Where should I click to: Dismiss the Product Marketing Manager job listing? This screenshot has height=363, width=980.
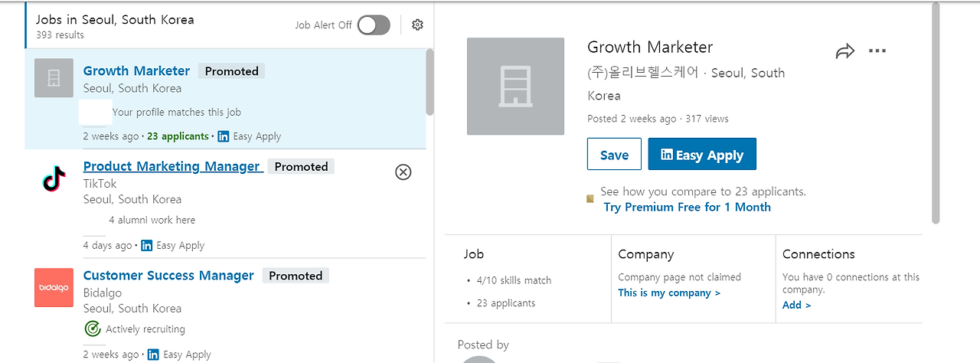click(x=403, y=172)
